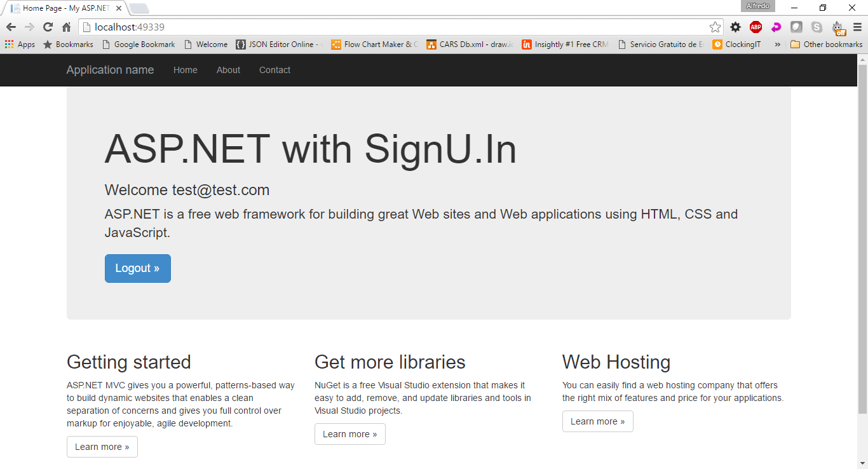Open the gear extension icon
868x469 pixels.
[x=735, y=27]
